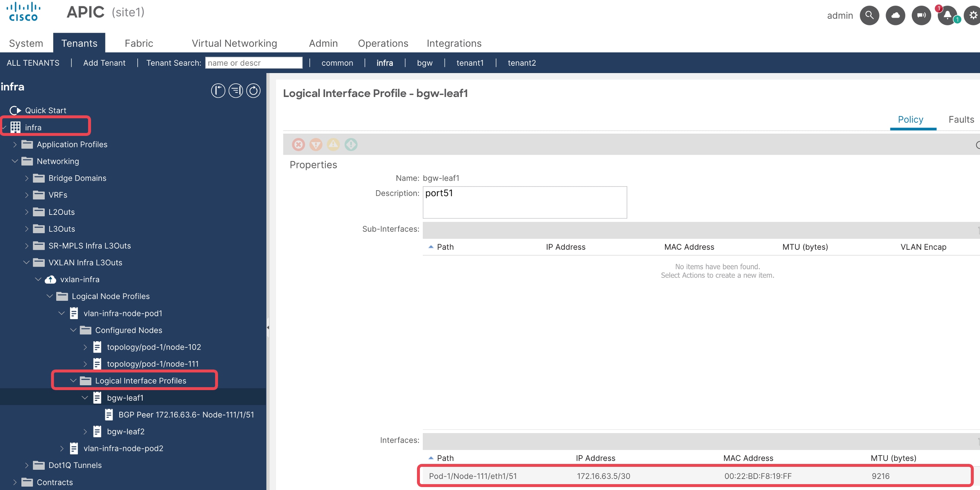Open the Fabric menu
Viewport: 980px width, 490px height.
coord(139,43)
